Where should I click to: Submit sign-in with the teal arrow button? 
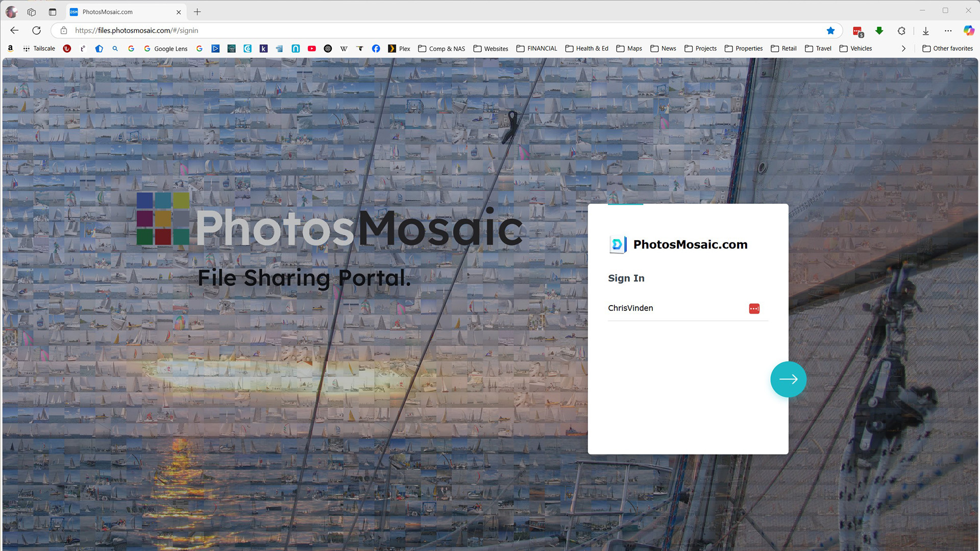pos(788,379)
